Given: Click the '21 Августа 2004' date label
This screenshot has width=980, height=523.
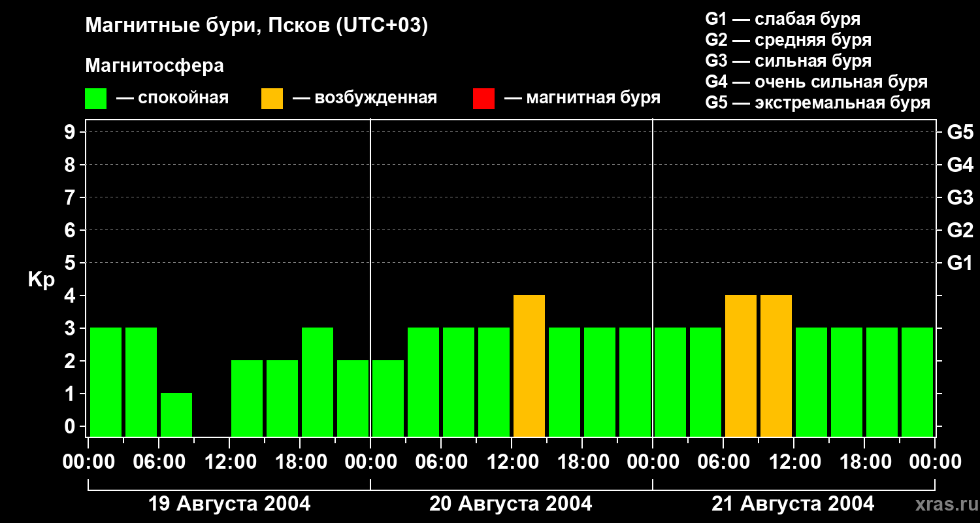Looking at the screenshot, I should pos(792,504).
